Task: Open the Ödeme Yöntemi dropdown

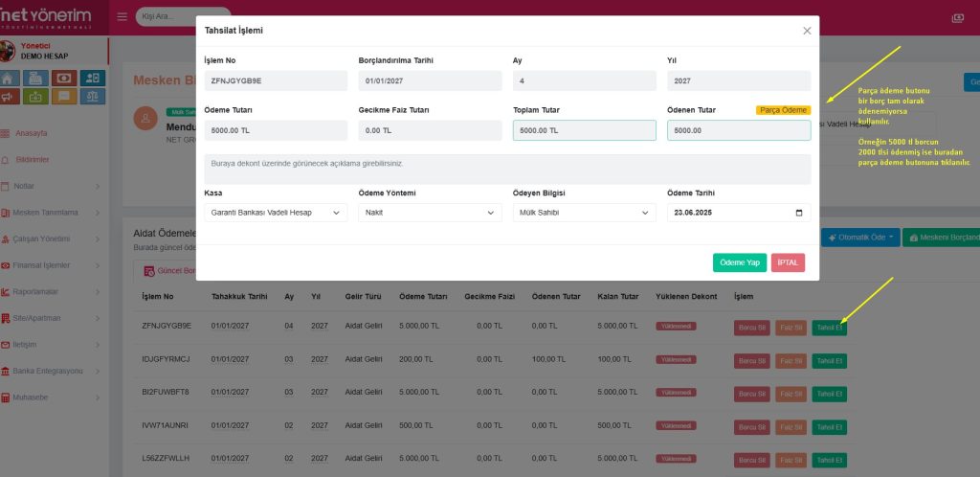Action: [430, 213]
